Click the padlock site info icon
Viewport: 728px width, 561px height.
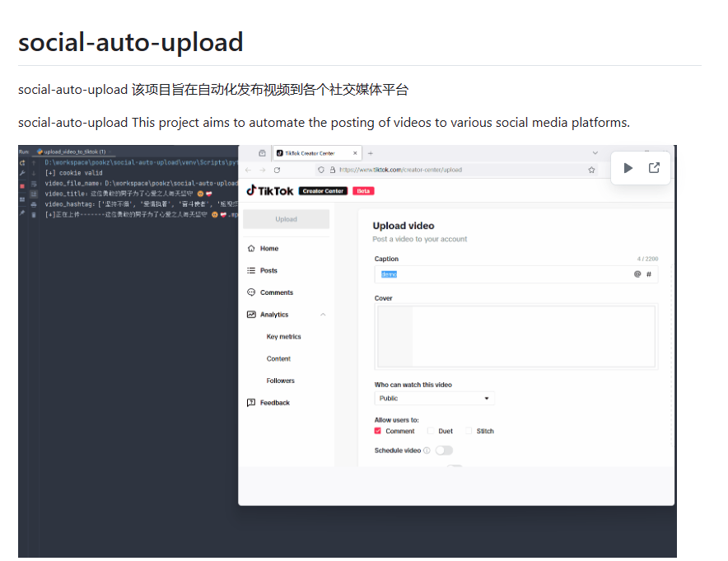(x=333, y=170)
